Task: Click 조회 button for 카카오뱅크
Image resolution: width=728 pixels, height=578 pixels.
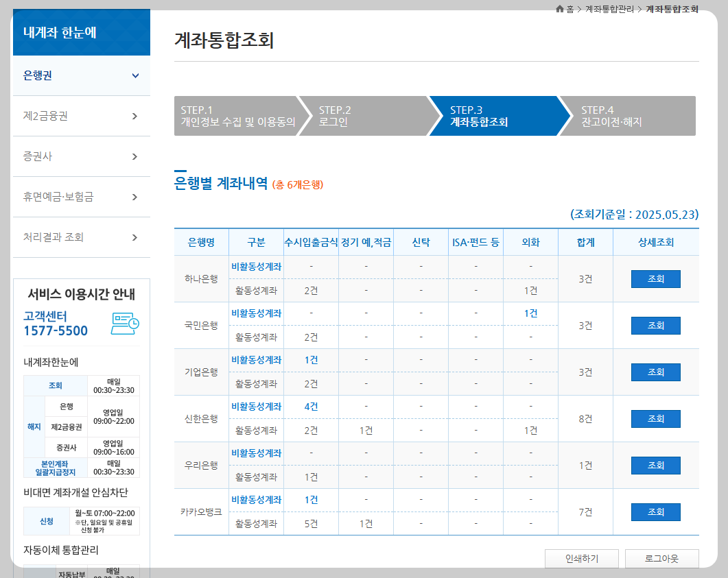Action: [x=655, y=512]
